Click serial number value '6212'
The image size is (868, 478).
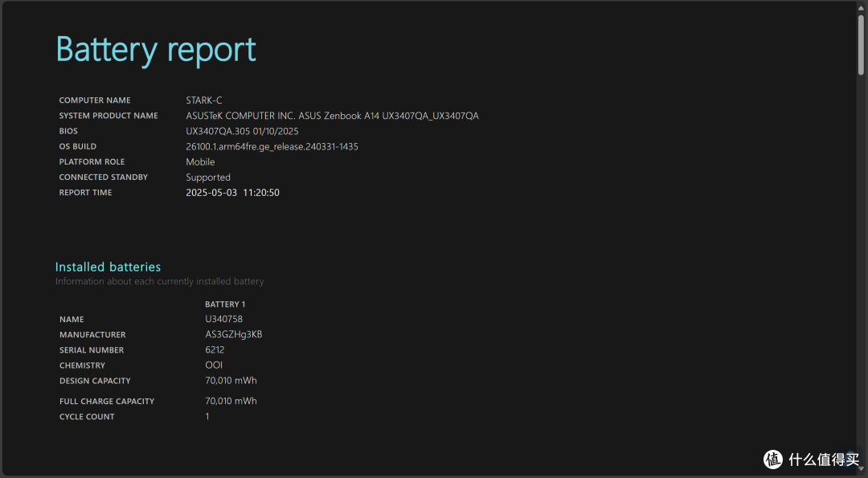click(215, 350)
